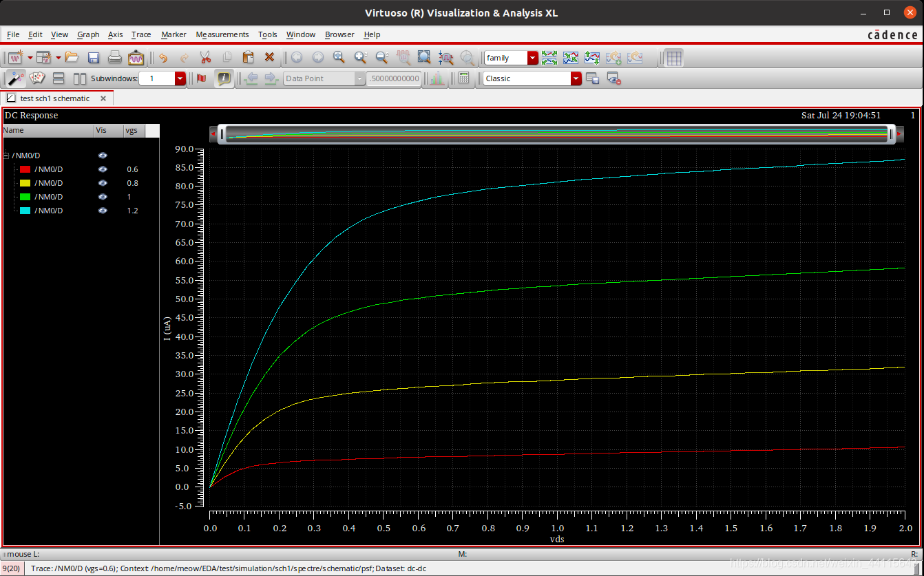Collapse the /NM0/D parent tree node

click(6, 156)
